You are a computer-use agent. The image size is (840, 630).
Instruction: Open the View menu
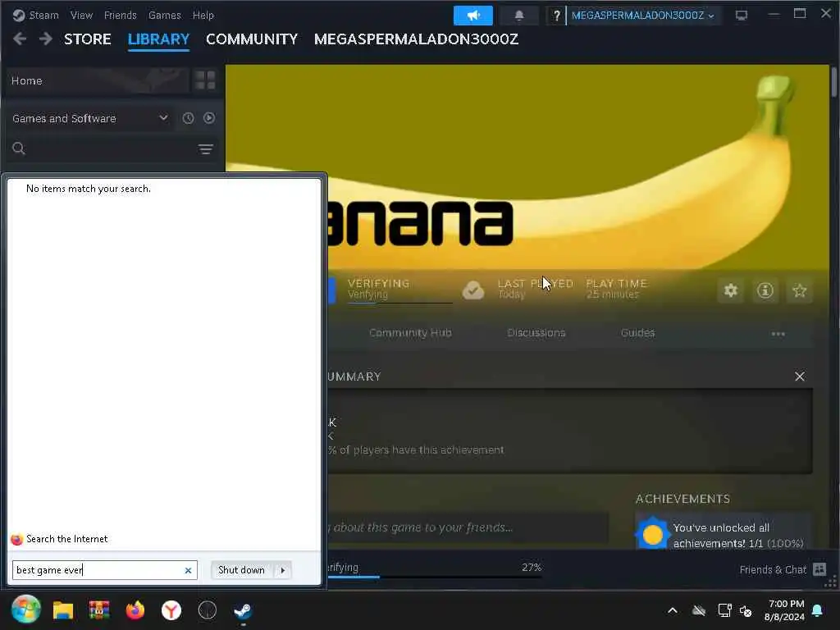pyautogui.click(x=81, y=15)
